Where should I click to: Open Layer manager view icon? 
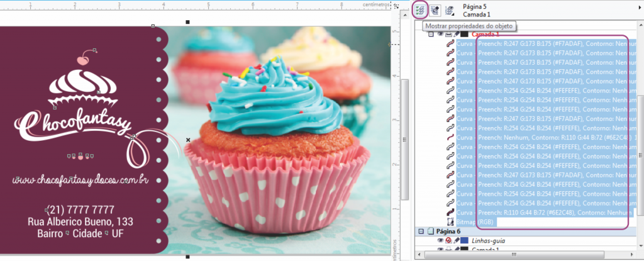450,10
